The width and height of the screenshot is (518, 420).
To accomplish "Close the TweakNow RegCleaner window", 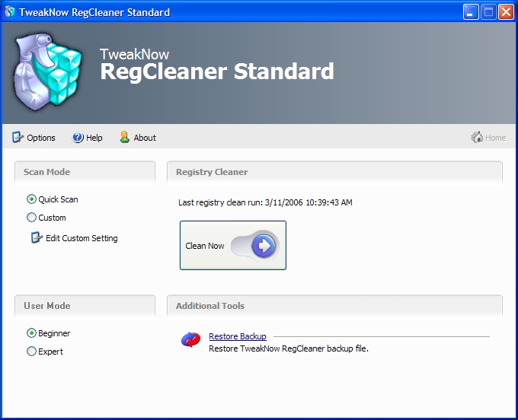I will pyautogui.click(x=506, y=12).
